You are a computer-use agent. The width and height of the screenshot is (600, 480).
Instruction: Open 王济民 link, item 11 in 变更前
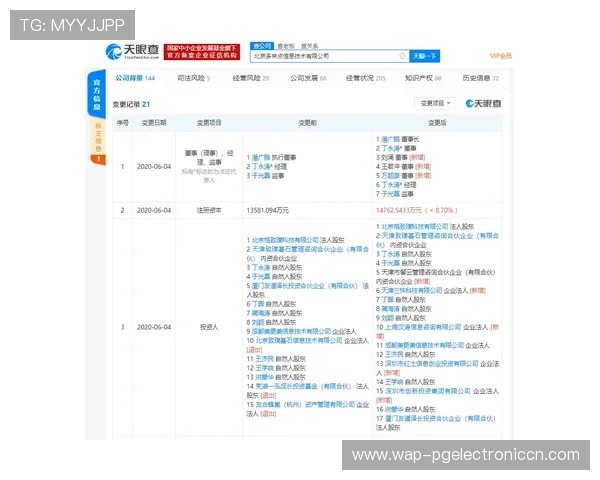pos(264,359)
